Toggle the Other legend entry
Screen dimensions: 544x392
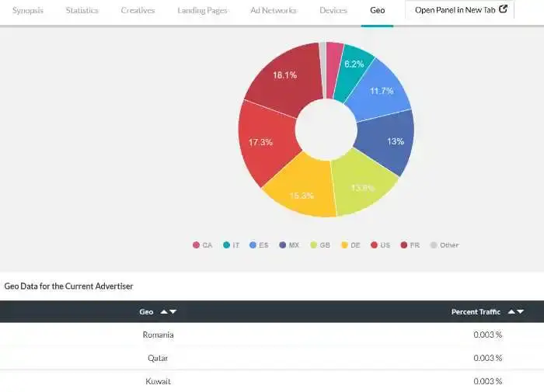[444, 245]
